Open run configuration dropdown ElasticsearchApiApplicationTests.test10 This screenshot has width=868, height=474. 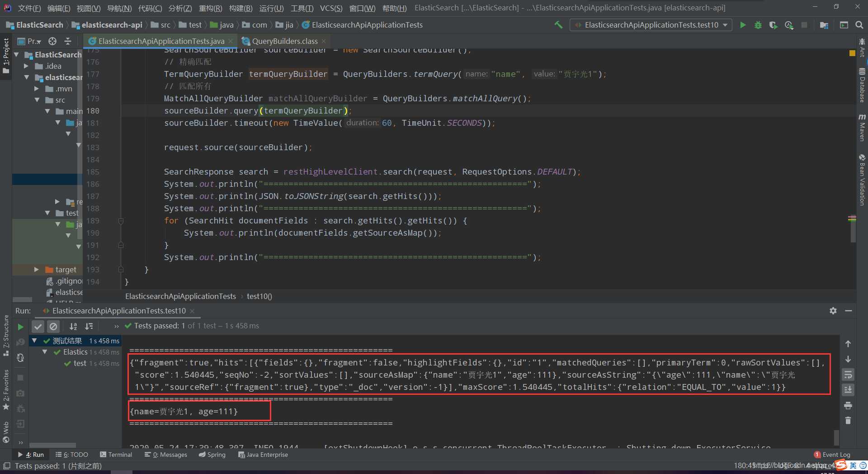pyautogui.click(x=651, y=25)
